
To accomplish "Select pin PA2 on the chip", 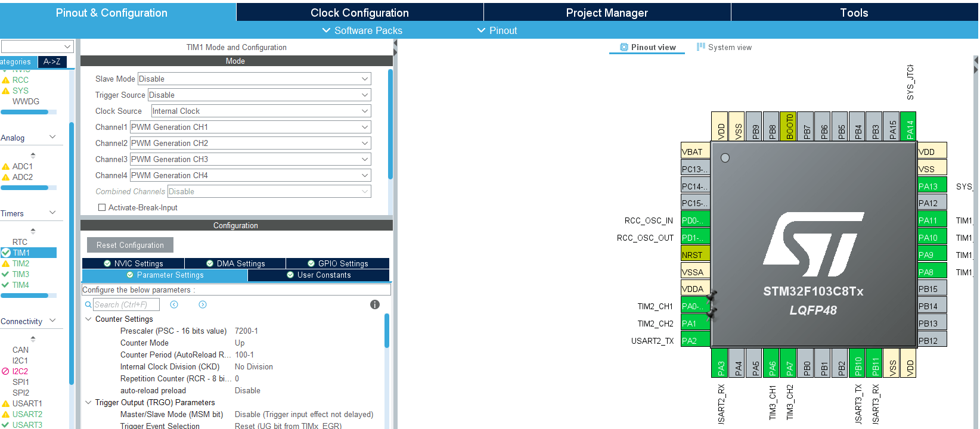I will coord(696,340).
